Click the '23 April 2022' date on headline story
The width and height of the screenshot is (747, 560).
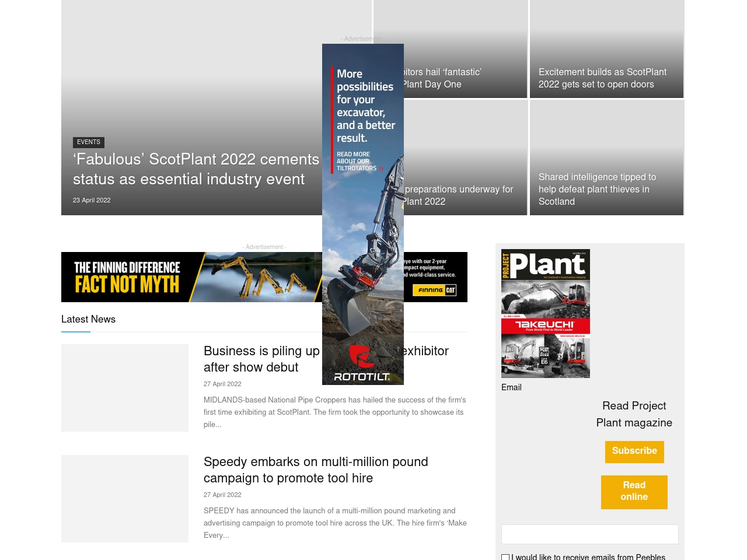(92, 201)
